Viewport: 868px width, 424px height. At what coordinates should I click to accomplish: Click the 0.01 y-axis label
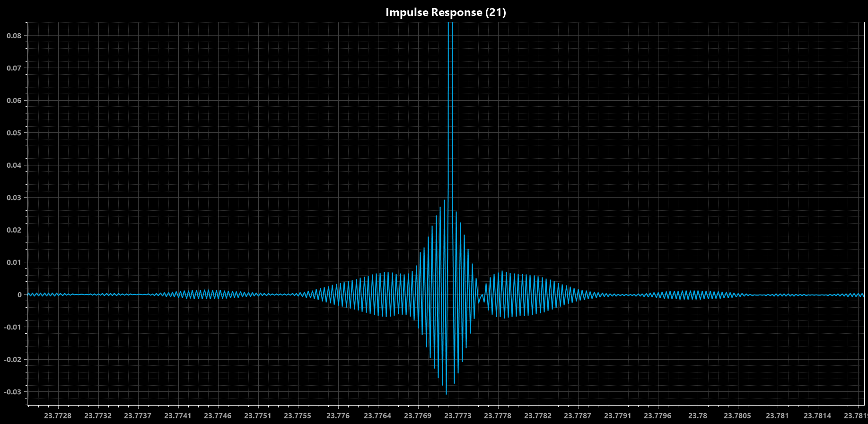14,262
